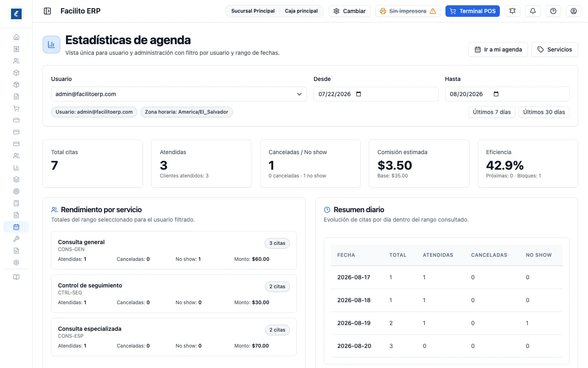Apply the Últimos 7 días filter
The height and width of the screenshot is (368, 588).
click(x=492, y=112)
